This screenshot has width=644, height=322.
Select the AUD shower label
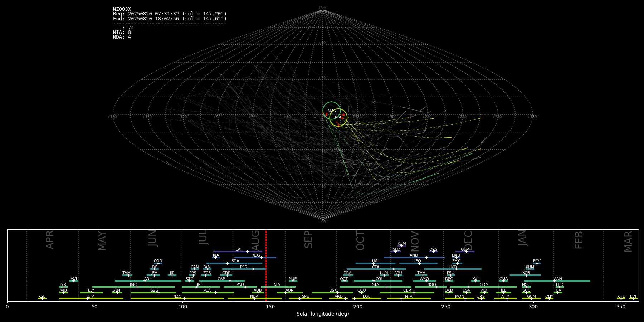[258, 291]
